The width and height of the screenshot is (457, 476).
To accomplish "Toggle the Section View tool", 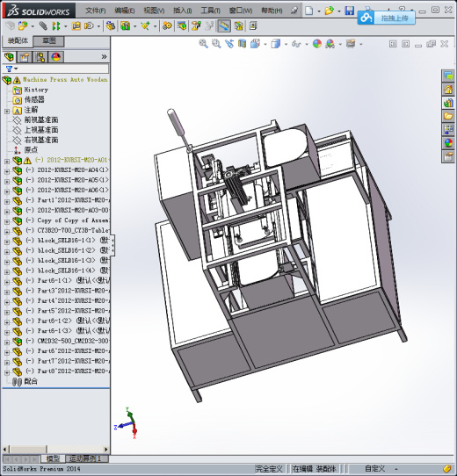I will (x=242, y=44).
